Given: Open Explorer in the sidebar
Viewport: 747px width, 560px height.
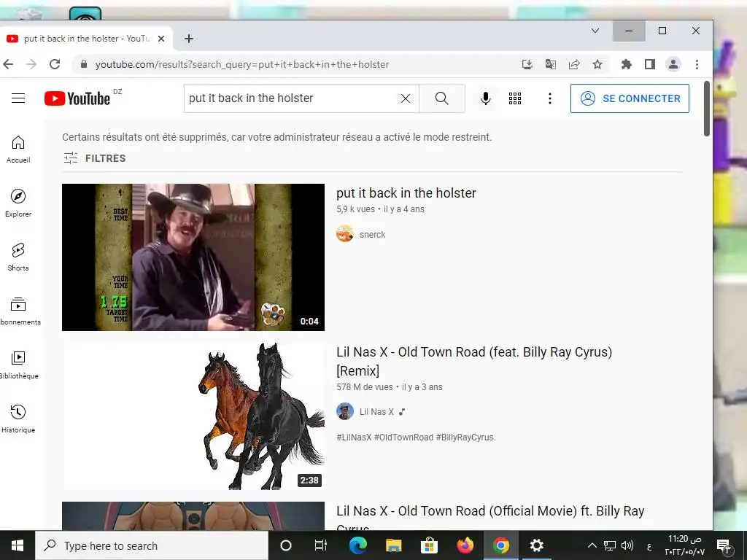Looking at the screenshot, I should [18, 203].
